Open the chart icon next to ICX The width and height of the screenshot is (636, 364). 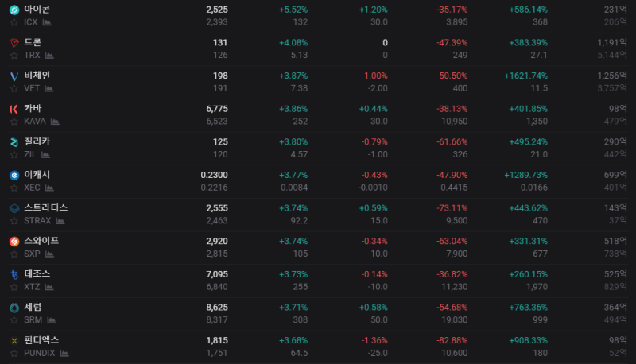click(x=47, y=22)
